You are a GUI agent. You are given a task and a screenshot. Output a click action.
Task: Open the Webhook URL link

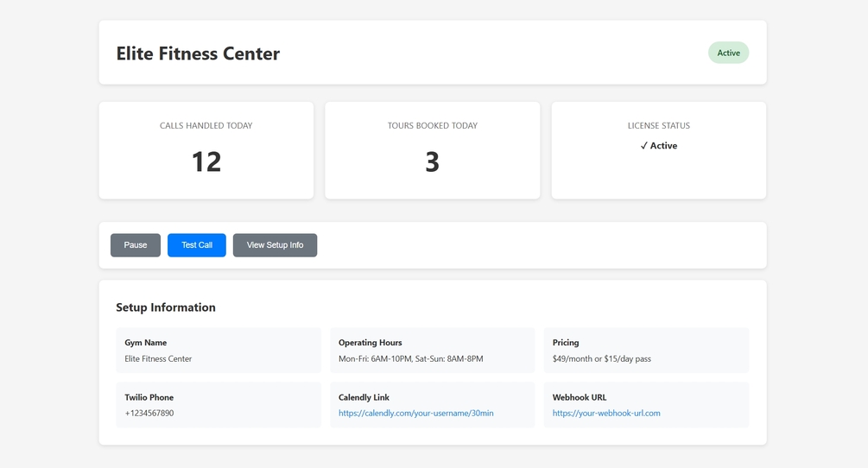pos(606,414)
